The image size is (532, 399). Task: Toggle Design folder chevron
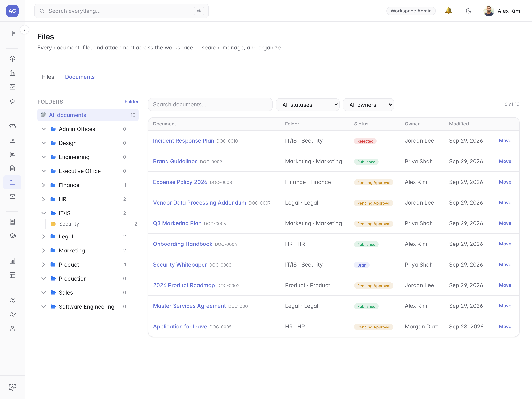[44, 143]
